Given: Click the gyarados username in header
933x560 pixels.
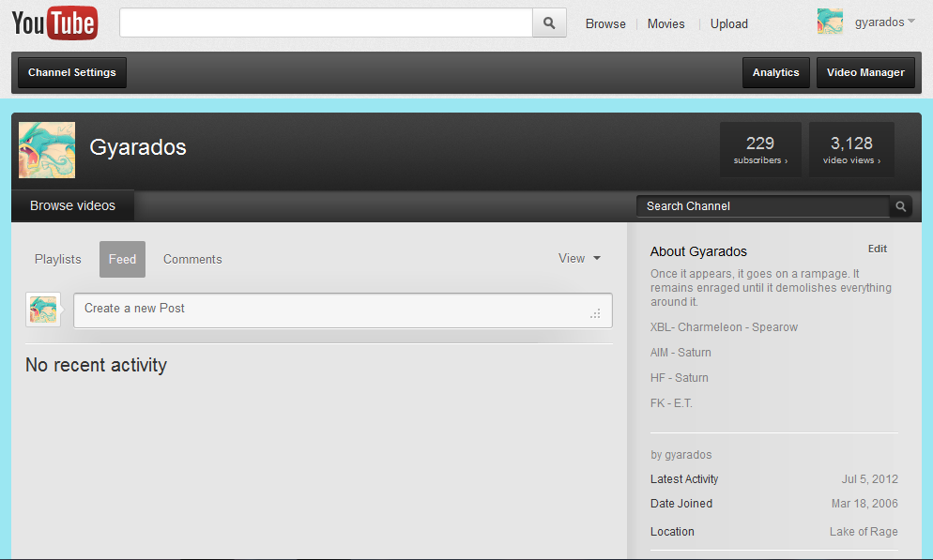Looking at the screenshot, I should [x=879, y=22].
